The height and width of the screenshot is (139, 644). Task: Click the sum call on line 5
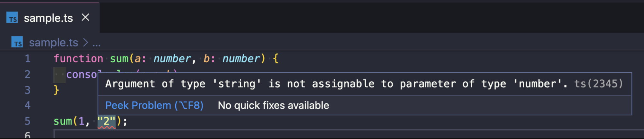point(63,121)
